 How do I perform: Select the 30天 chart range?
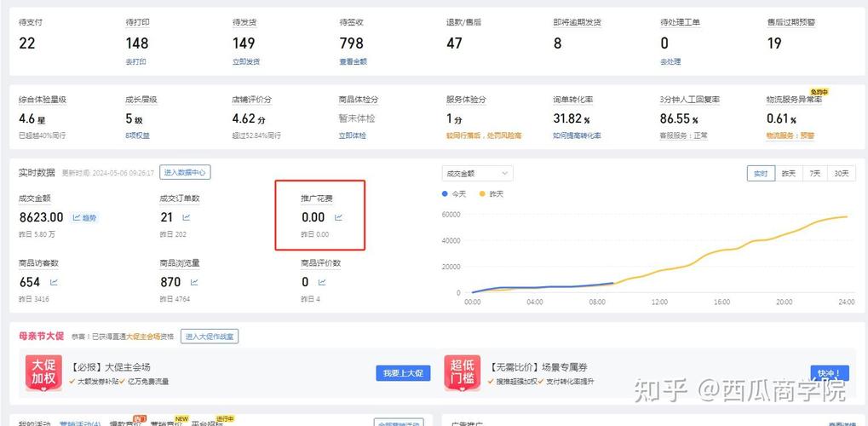coord(842,173)
